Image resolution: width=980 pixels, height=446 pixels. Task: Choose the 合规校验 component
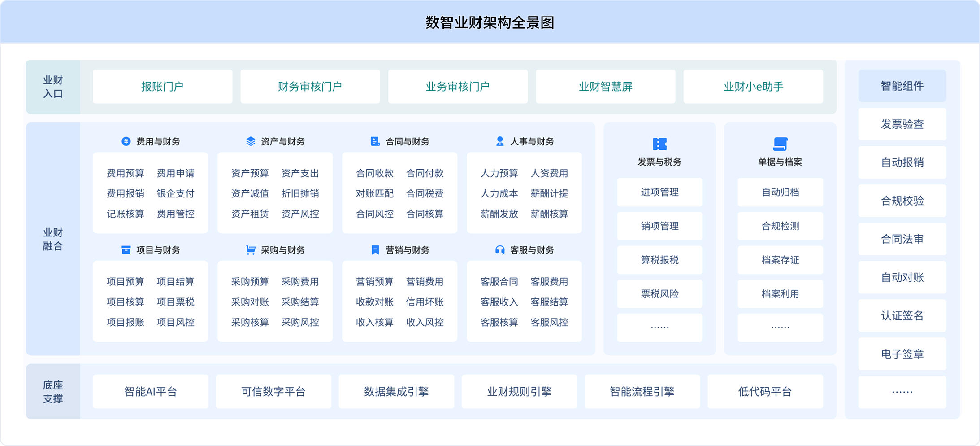(902, 201)
